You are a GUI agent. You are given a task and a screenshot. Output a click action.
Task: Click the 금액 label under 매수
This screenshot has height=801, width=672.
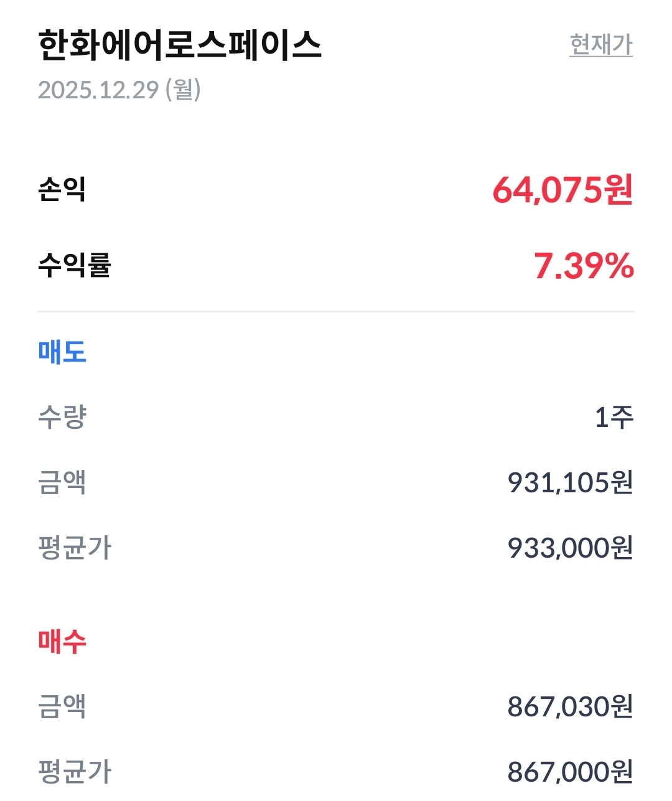62,706
